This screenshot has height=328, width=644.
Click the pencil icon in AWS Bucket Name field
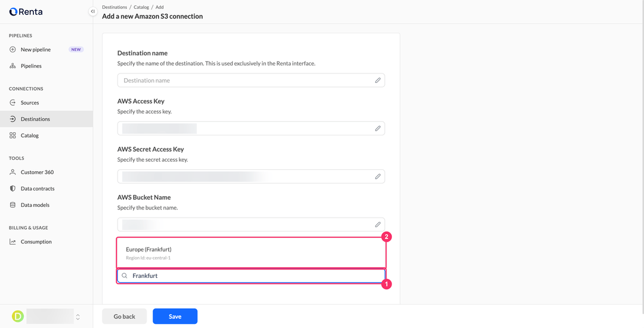point(377,225)
